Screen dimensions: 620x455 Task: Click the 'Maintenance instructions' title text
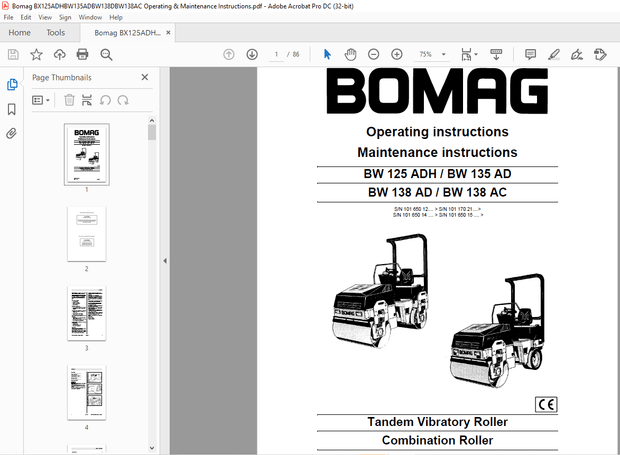pos(437,152)
